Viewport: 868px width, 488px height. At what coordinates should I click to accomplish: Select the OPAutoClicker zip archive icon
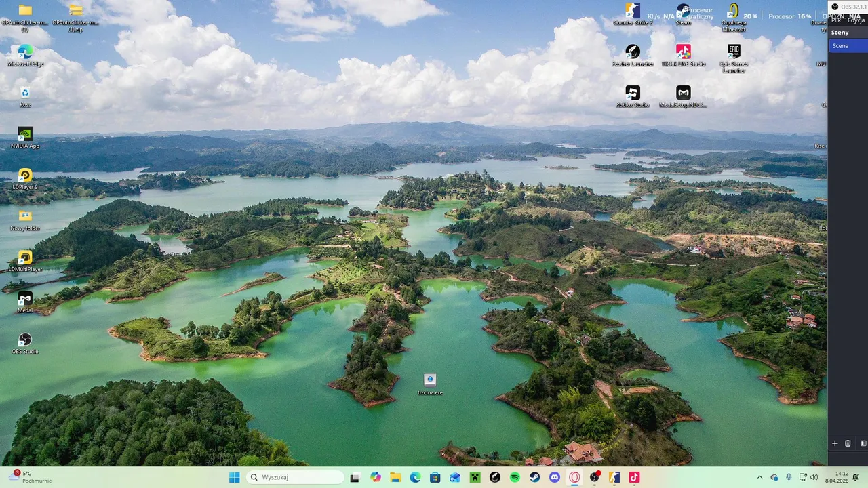coord(75,17)
